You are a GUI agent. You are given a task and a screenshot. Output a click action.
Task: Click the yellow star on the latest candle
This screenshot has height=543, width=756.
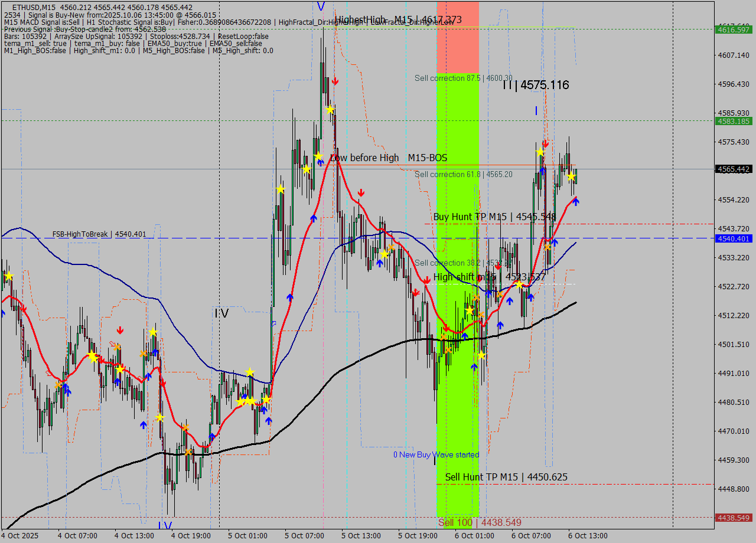coord(571,176)
